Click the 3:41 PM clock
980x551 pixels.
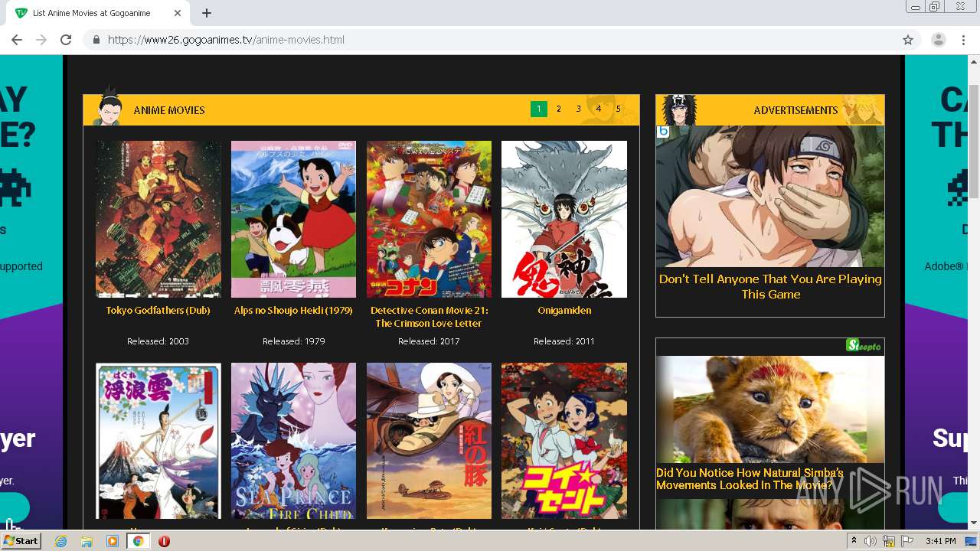[x=940, y=541]
